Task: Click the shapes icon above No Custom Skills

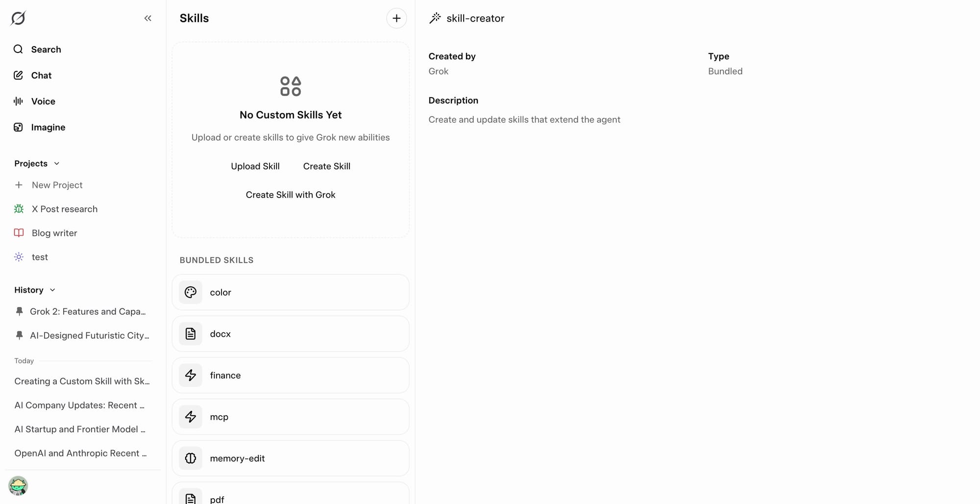Action: 291,86
